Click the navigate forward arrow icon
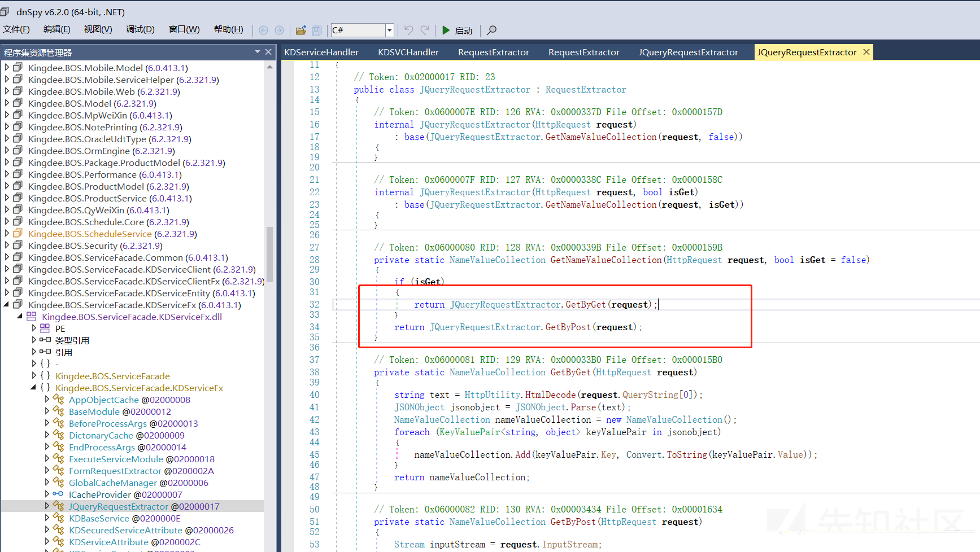Image resolution: width=980 pixels, height=552 pixels. (x=279, y=30)
